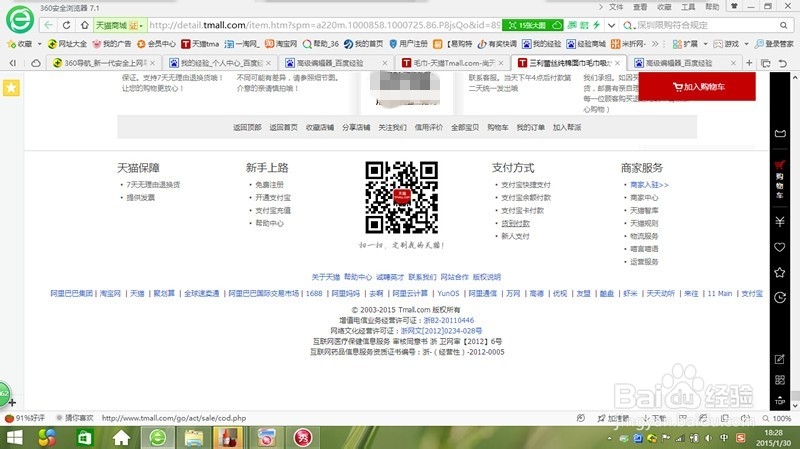
Task: Click the cloud icon beside the tab list
Action: pyautogui.click(x=36, y=63)
